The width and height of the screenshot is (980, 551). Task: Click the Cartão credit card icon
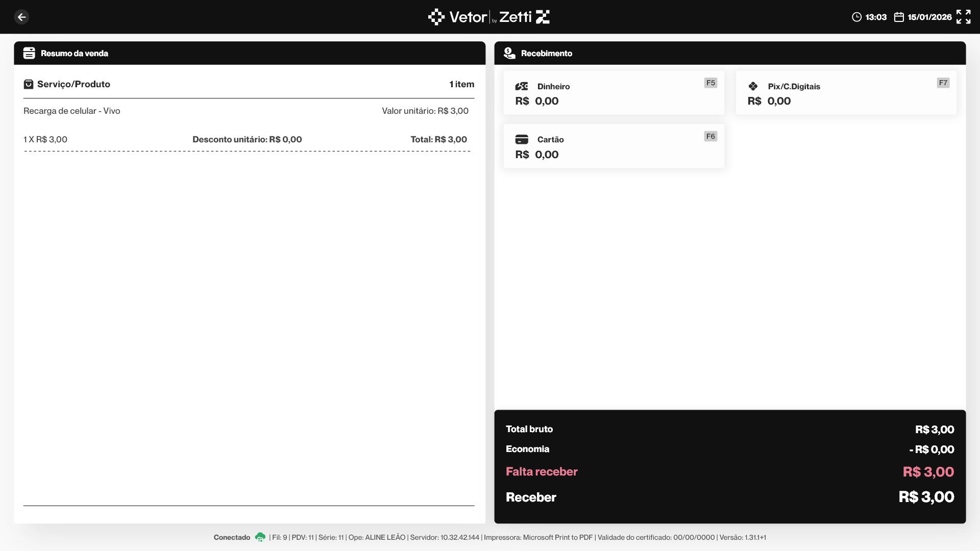pos(521,139)
